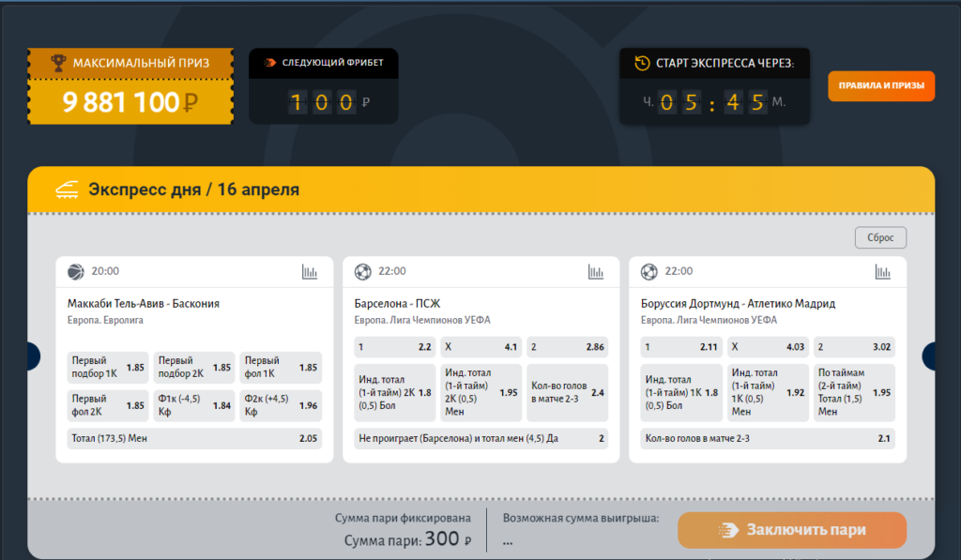Select Кол-во голов в матче 2-3 at 2.4

(568, 393)
